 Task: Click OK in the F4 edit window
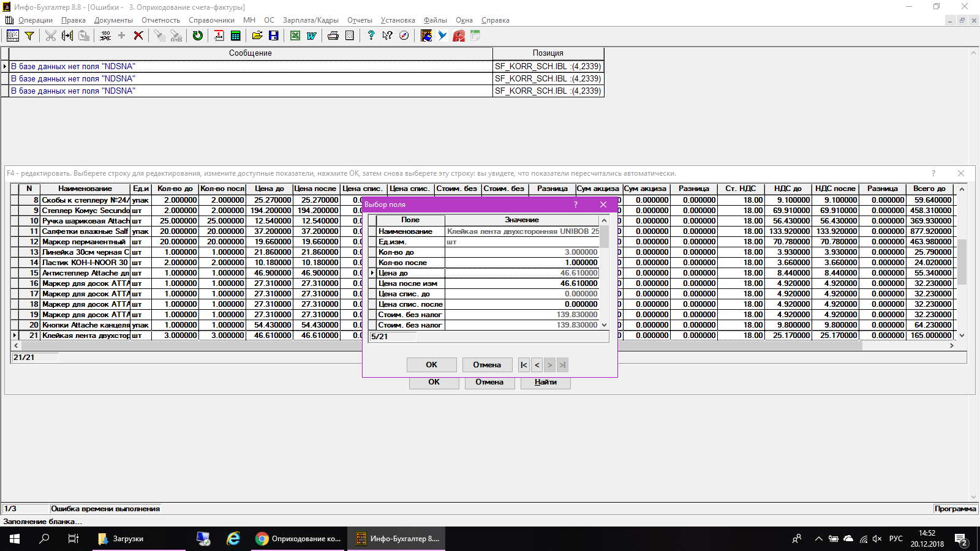click(x=434, y=382)
